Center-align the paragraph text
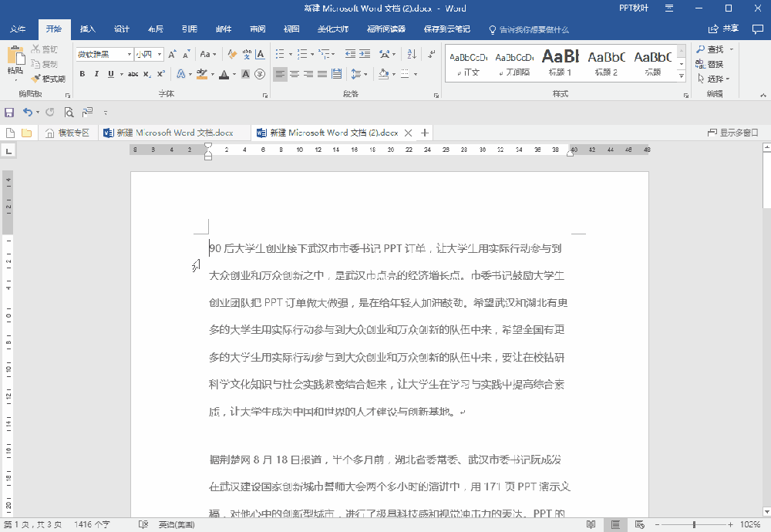The height and width of the screenshot is (532, 771). pos(295,74)
